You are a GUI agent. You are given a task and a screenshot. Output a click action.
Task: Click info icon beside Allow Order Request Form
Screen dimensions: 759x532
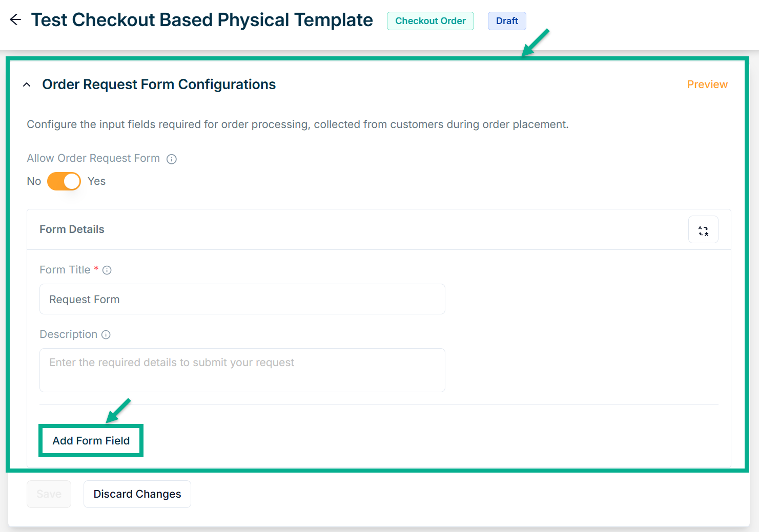click(x=172, y=159)
